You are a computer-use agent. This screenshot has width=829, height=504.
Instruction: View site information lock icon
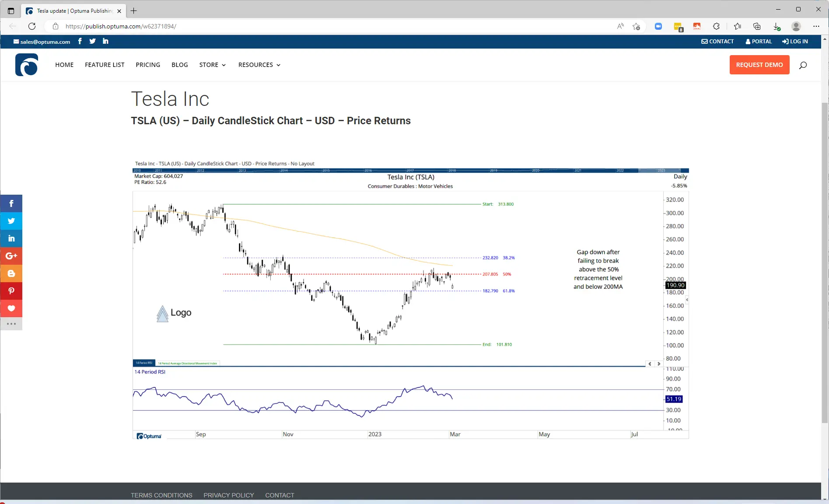[x=56, y=26]
